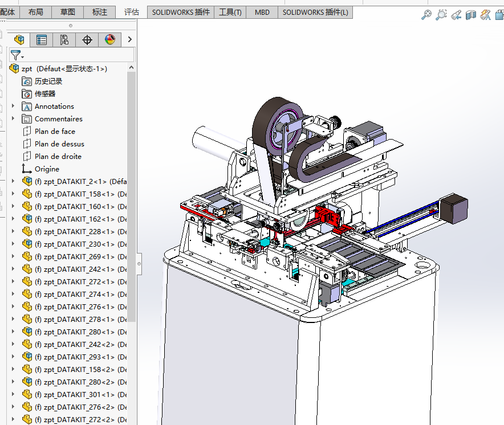The width and height of the screenshot is (504, 425).
Task: Switch to the 评估 tab
Action: 131,12
